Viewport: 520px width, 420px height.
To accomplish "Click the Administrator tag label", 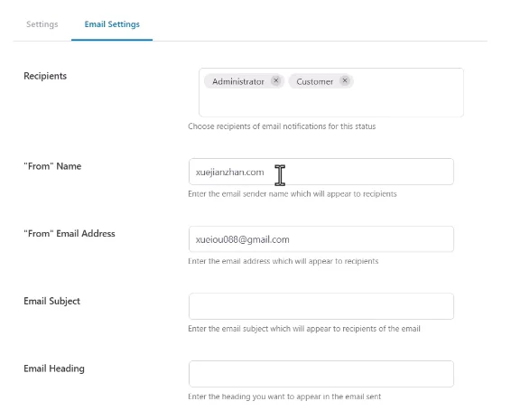I will click(238, 81).
